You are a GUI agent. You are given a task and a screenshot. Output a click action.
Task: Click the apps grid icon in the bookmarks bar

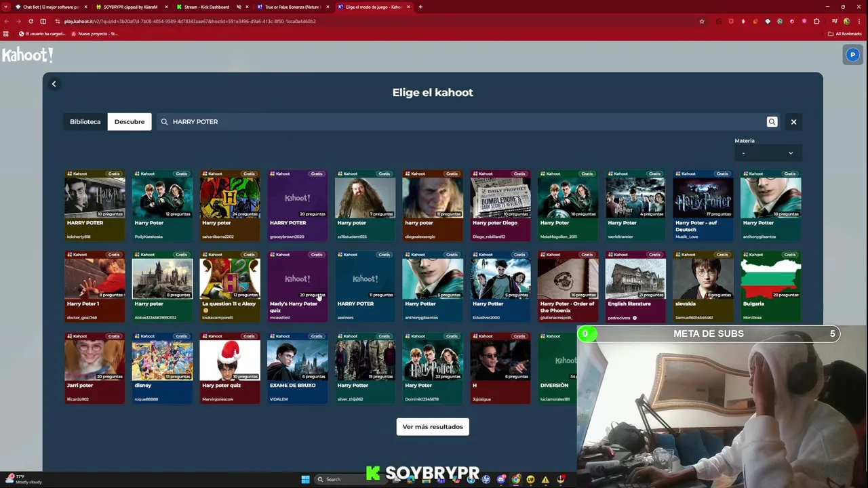(6, 34)
